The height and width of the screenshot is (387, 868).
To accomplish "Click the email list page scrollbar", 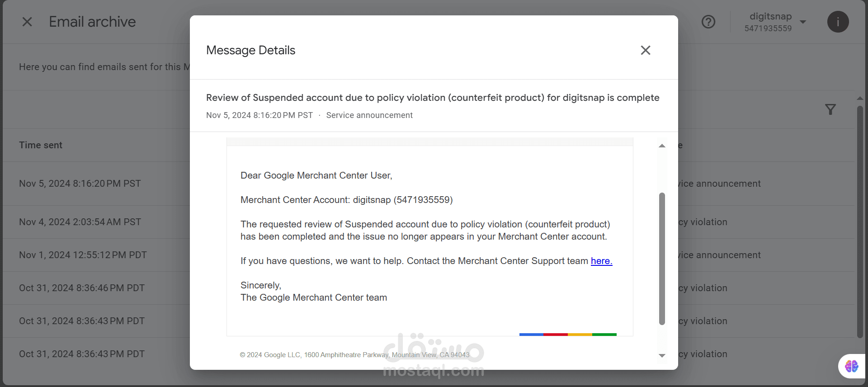I will (x=860, y=222).
